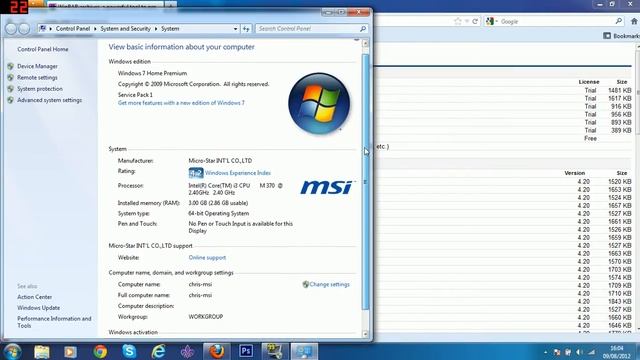Click 1520 KB size entry in Firefox
The image size is (640, 360).
tap(620, 182)
